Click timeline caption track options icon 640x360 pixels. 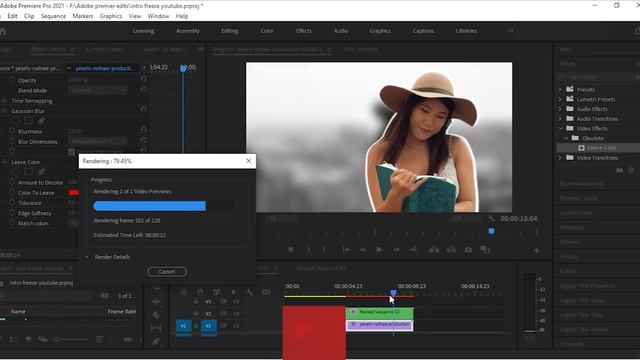pyautogui.click(x=266, y=292)
